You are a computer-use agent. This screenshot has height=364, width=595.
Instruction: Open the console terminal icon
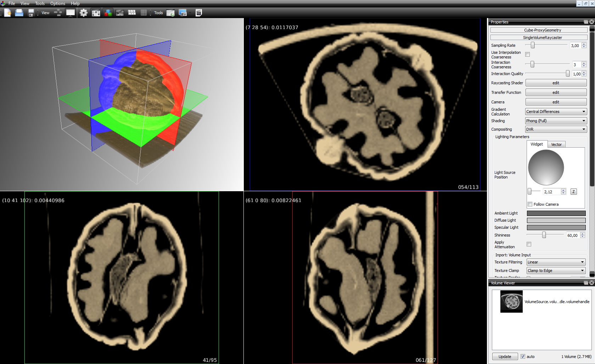click(x=120, y=13)
